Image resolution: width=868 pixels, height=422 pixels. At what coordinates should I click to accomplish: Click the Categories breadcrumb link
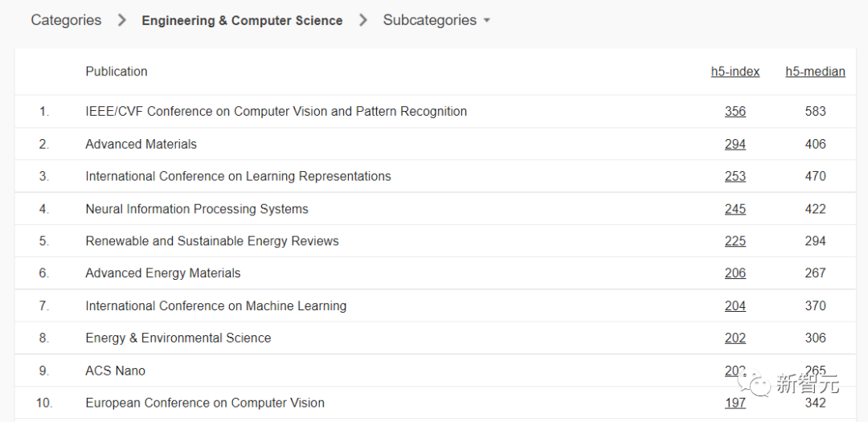(x=66, y=20)
